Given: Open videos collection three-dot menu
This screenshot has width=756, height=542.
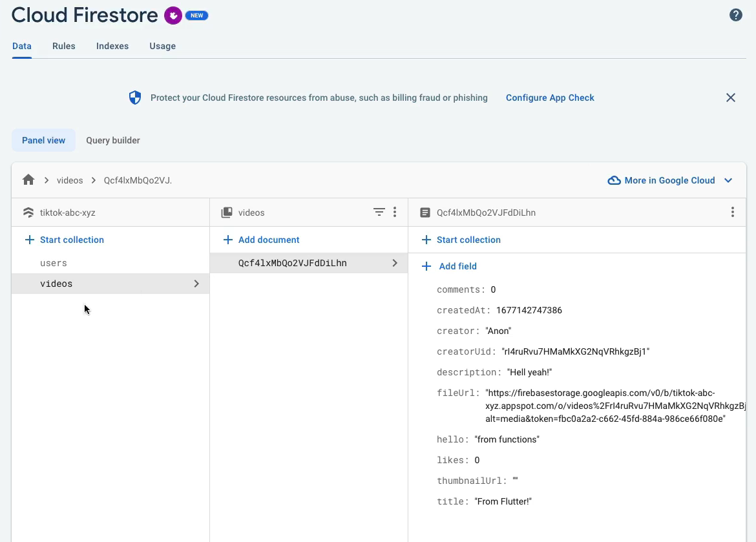Looking at the screenshot, I should click(x=394, y=212).
